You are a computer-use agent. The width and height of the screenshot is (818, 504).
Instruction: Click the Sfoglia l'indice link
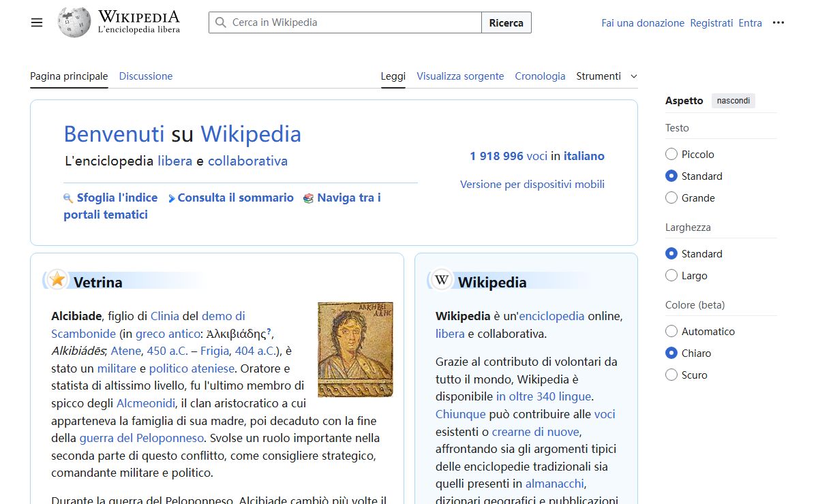tap(117, 198)
